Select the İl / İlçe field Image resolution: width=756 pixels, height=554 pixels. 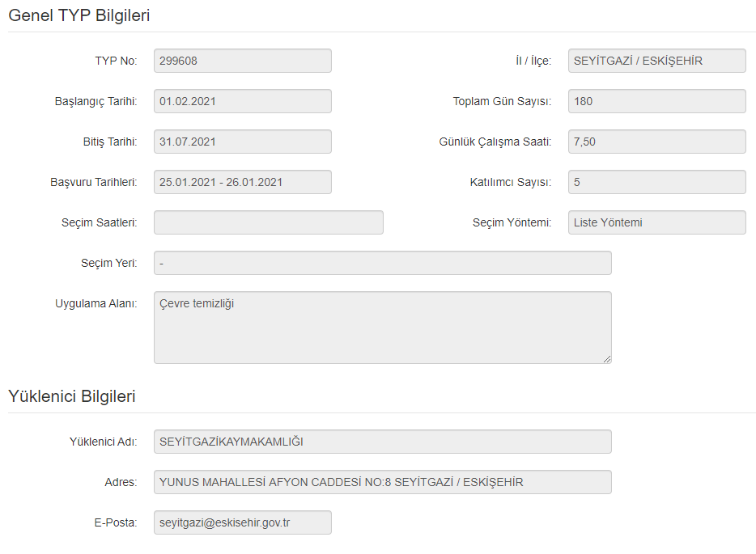point(656,61)
